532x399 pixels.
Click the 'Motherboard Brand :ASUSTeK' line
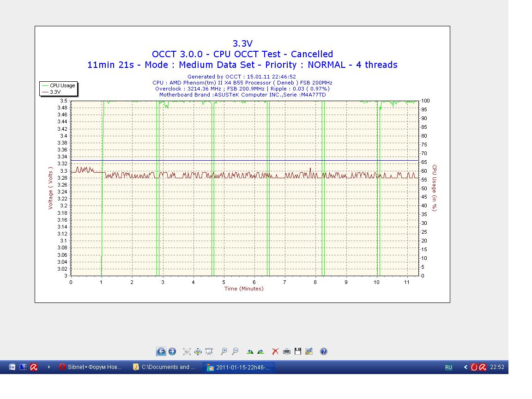point(242,95)
